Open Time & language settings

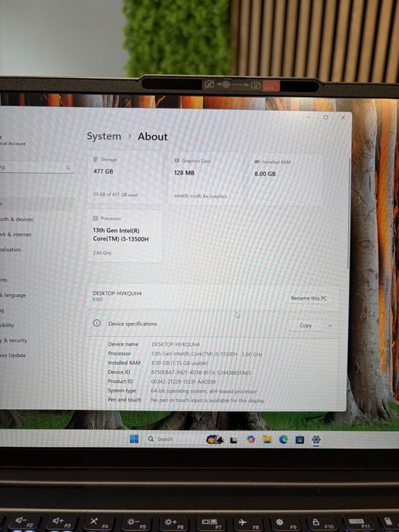(13, 295)
